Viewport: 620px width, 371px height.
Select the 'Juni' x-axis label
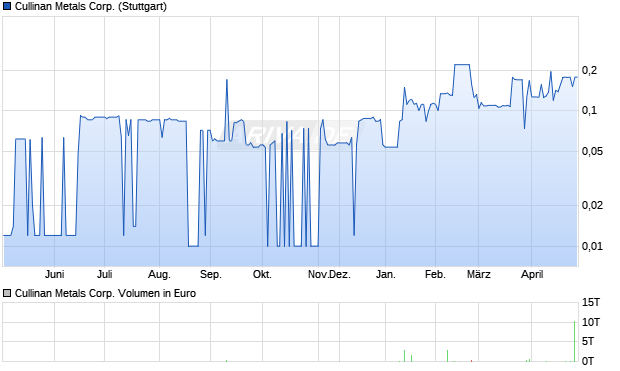click(55, 274)
